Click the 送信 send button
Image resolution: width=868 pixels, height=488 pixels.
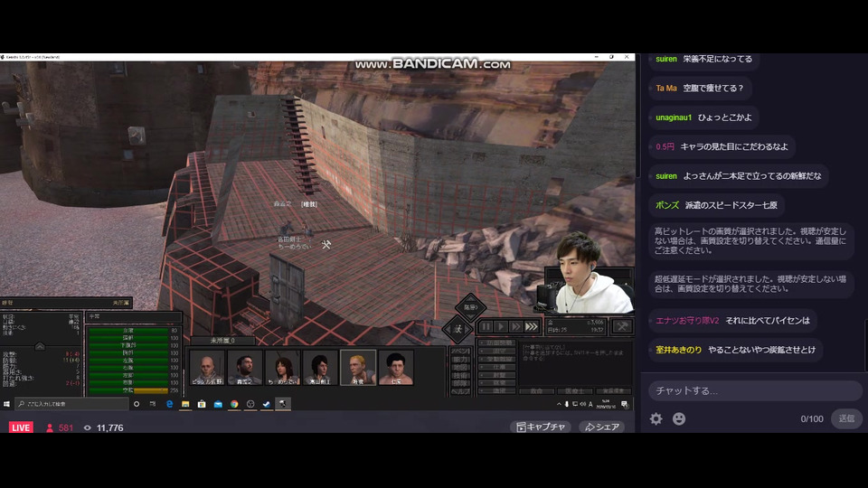[846, 418]
